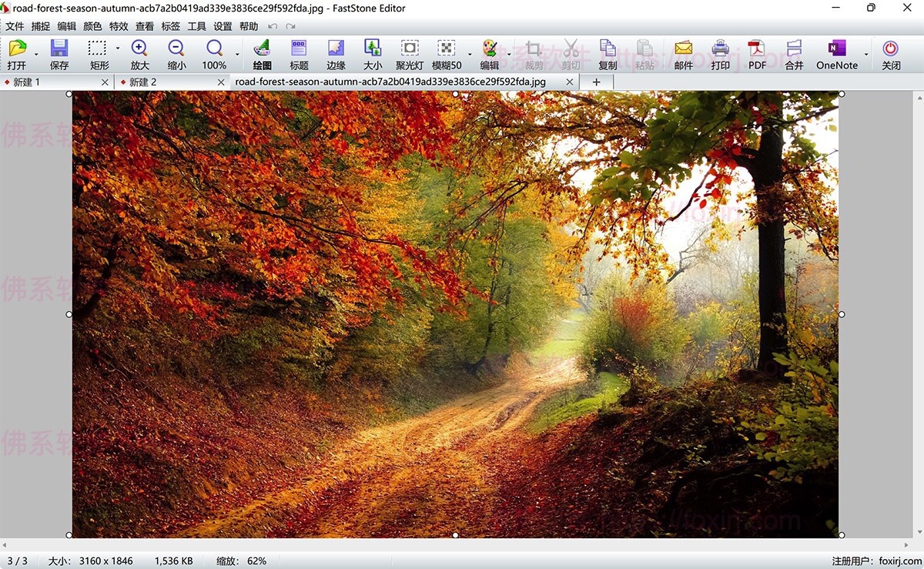924x569 pixels.
Task: Close the 新建 1 tab
Action: [105, 82]
